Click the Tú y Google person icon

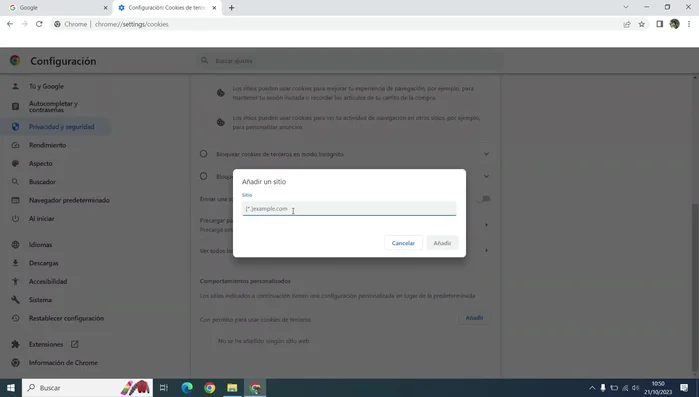(16, 86)
